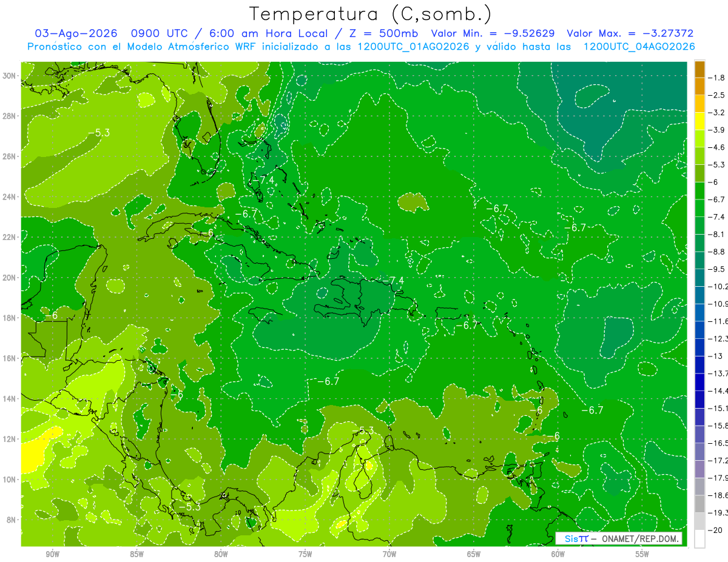The width and height of the screenshot is (728, 562).
Task: Click the SisTT logo in the credit box
Action: [576, 539]
